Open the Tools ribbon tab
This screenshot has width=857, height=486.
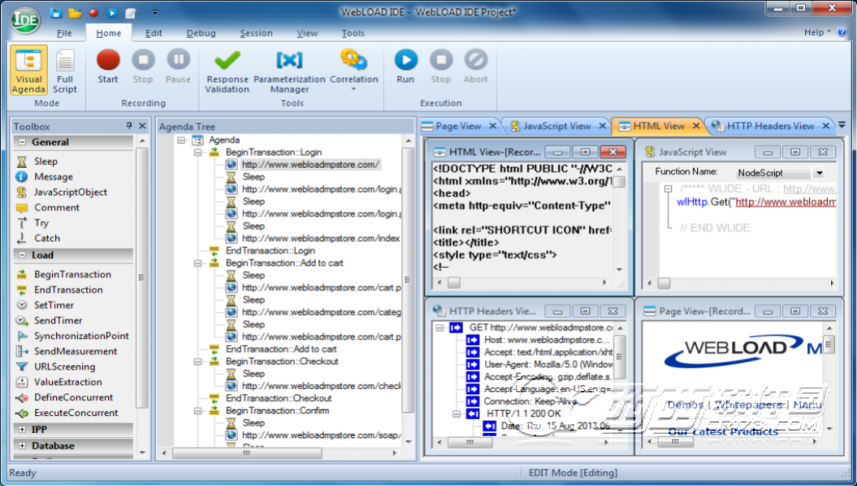(x=353, y=33)
